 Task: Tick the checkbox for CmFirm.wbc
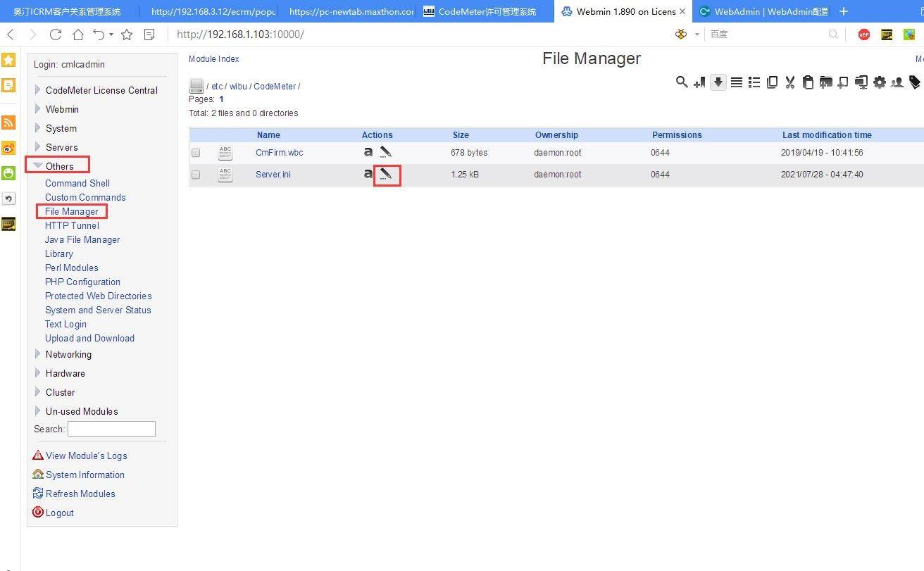pyautogui.click(x=196, y=153)
